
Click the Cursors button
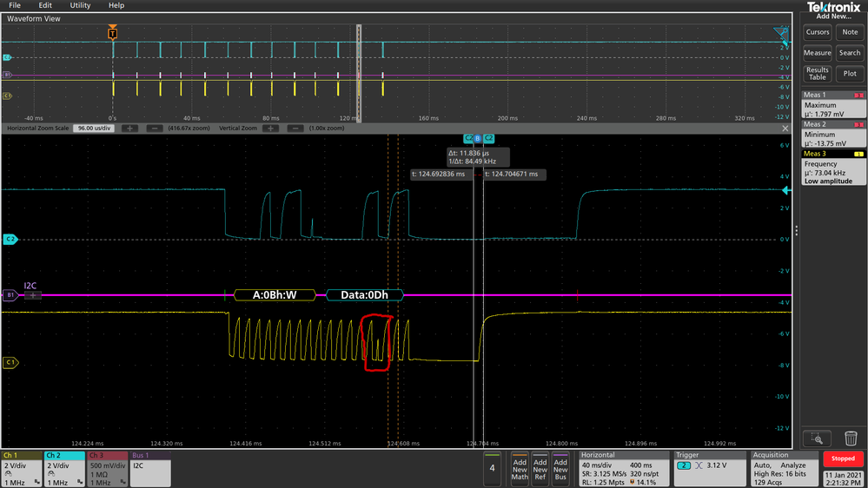click(817, 32)
